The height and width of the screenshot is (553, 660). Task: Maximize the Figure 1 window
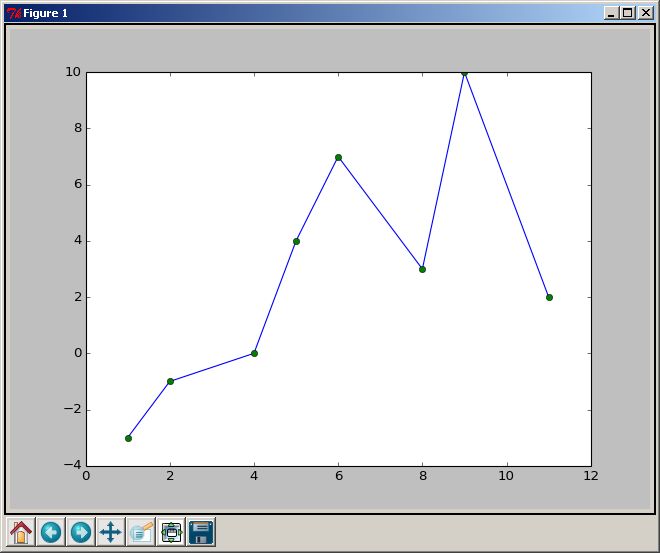[x=628, y=13]
